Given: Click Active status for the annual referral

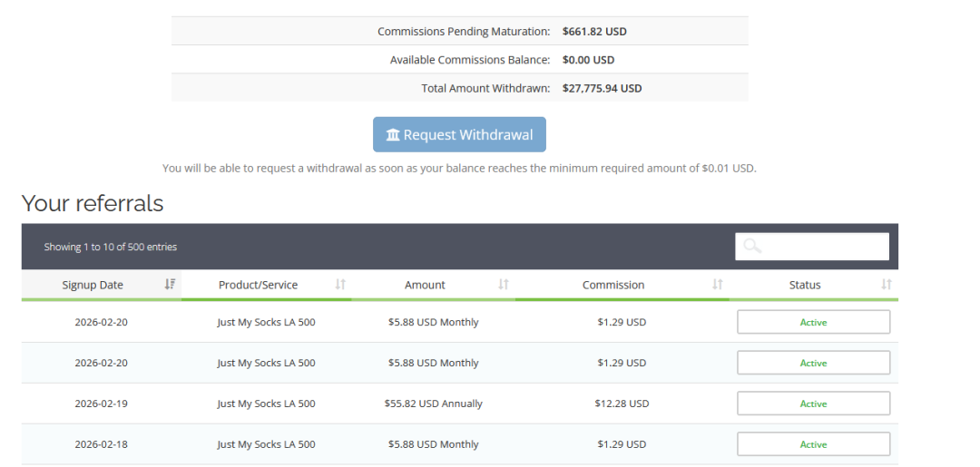Looking at the screenshot, I should 813,404.
